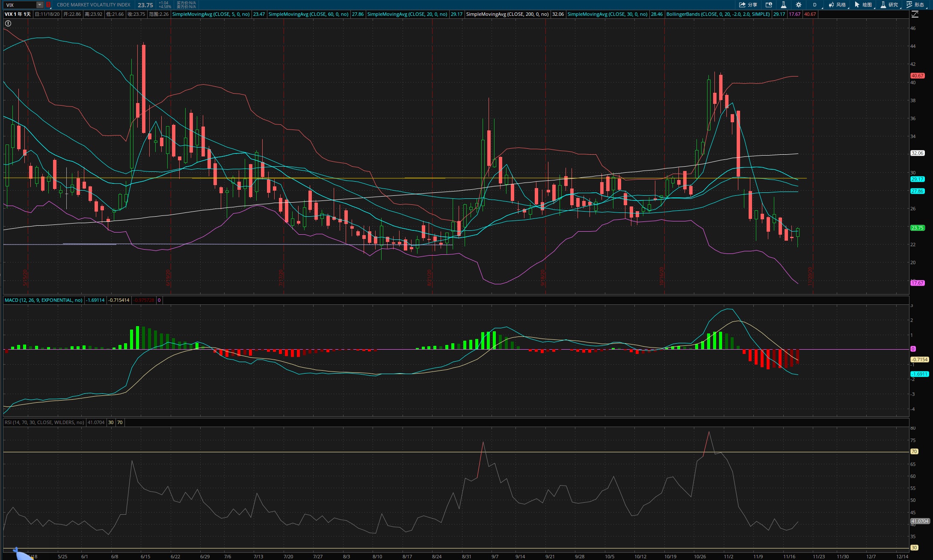Click the 17.67 lower band price tag
933x560 pixels.
coord(917,283)
